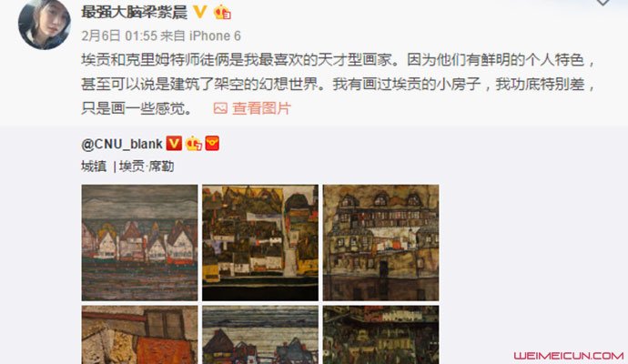The image size is (628, 364).
Task: Open the post timestamp 2月6日 01:55
Action: click(x=119, y=36)
